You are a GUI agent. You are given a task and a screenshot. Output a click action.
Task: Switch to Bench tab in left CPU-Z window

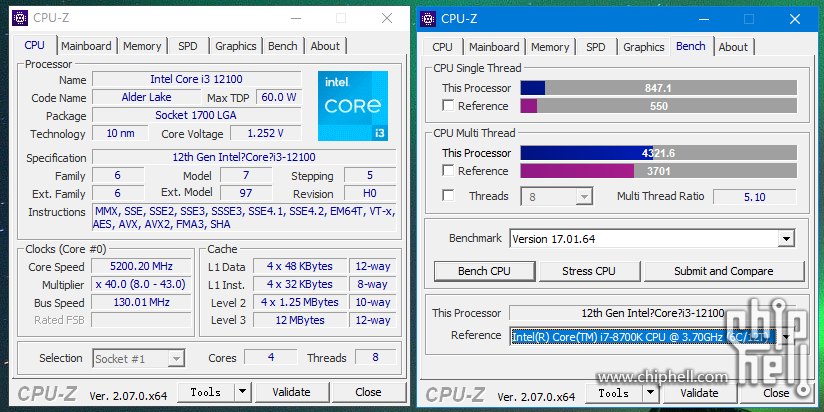coord(283,46)
